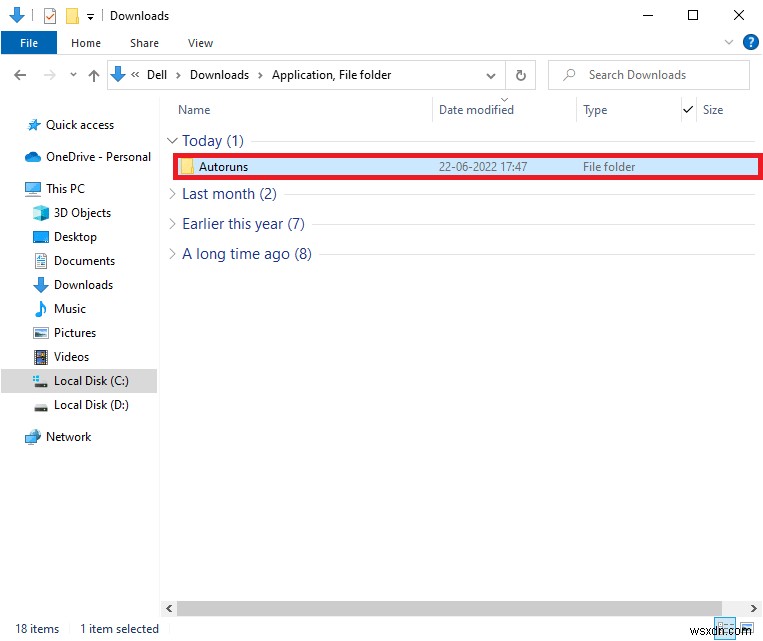Image resolution: width=763 pixels, height=641 pixels.
Task: Open Documents in navigation pane
Action: pos(84,261)
